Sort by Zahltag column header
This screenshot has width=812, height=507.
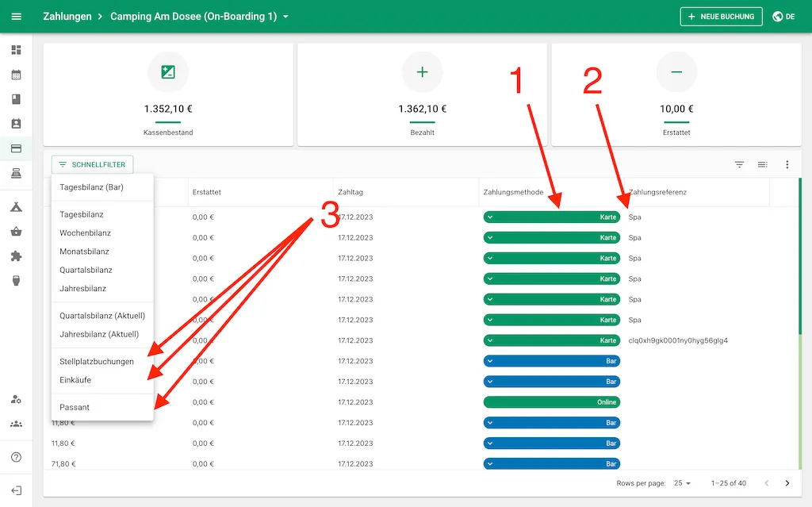coord(350,192)
